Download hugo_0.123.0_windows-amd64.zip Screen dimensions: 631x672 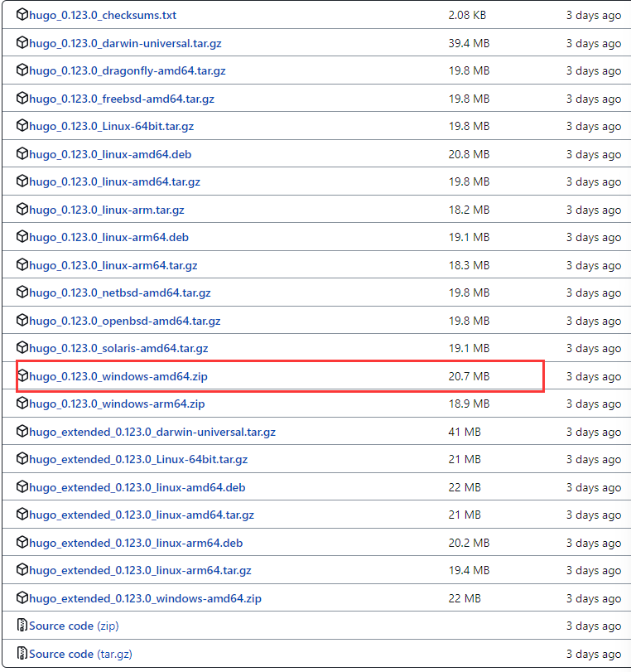pyautogui.click(x=118, y=376)
